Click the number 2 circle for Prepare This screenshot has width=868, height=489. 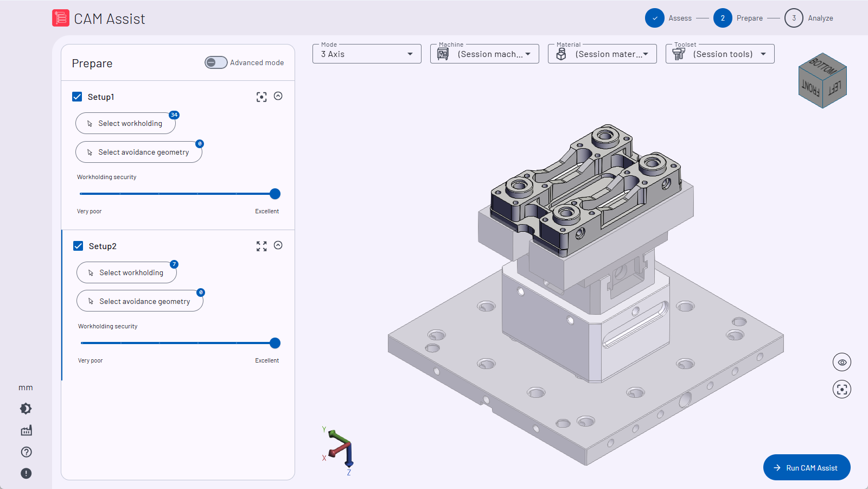[x=723, y=18]
